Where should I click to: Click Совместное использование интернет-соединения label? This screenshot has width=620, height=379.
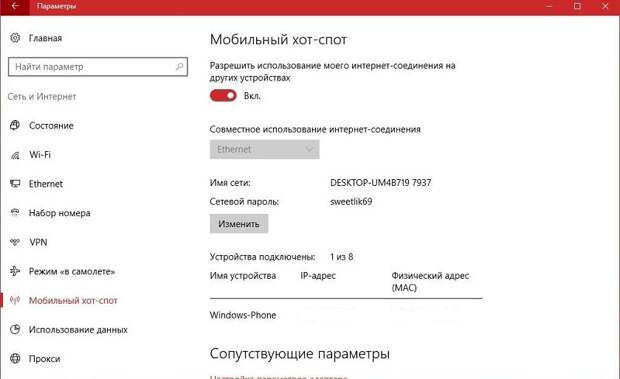[x=315, y=129]
